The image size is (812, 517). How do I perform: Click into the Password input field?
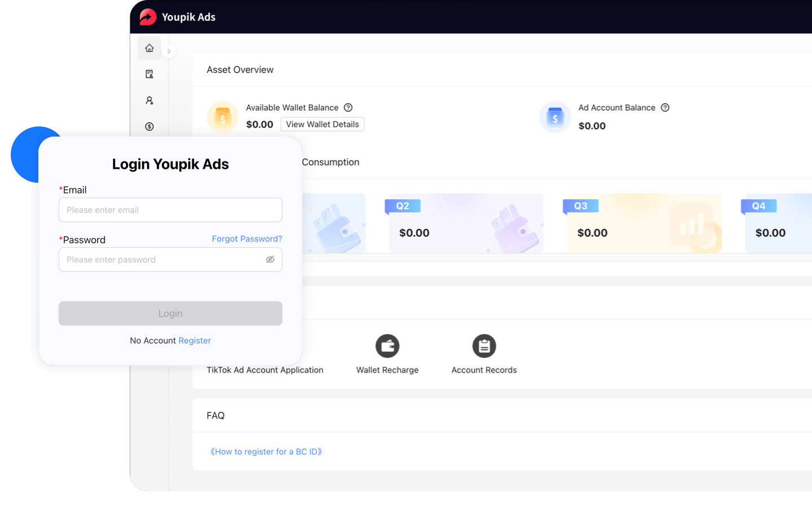coord(161,260)
